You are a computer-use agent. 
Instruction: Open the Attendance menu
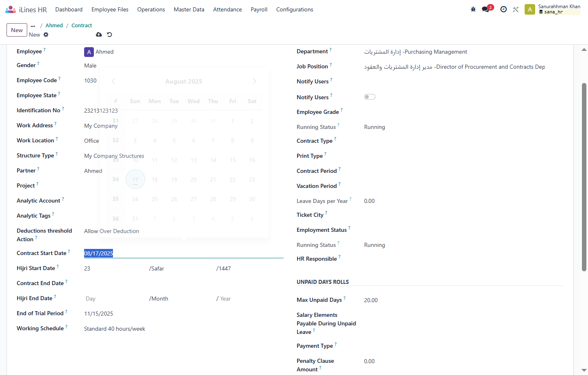(228, 9)
